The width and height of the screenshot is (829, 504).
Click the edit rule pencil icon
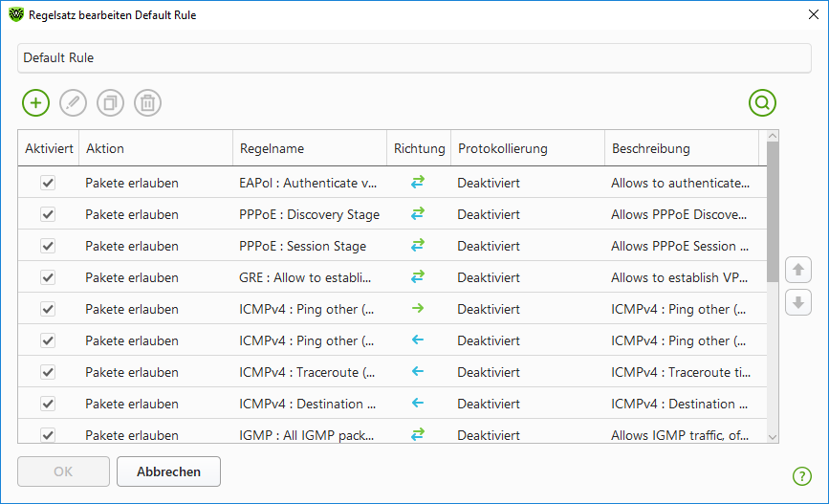click(73, 103)
